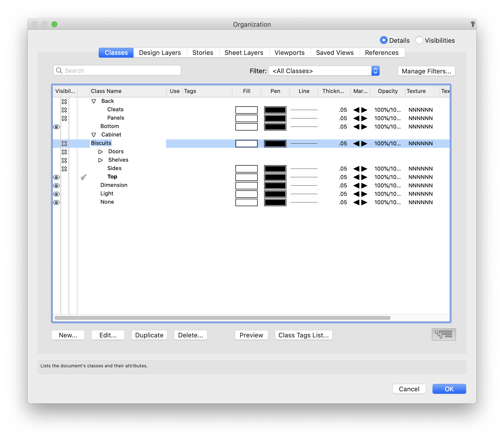504x440 pixels.
Task: Click the line style preview for Bottom class
Action: point(304,127)
